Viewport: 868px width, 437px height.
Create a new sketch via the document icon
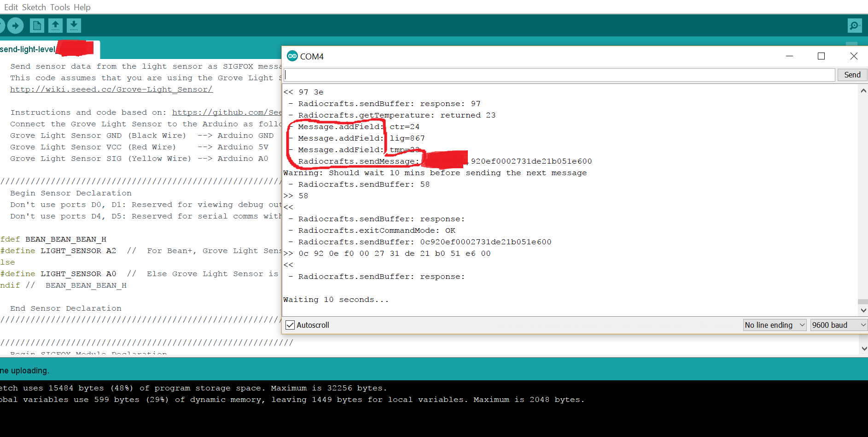[37, 25]
